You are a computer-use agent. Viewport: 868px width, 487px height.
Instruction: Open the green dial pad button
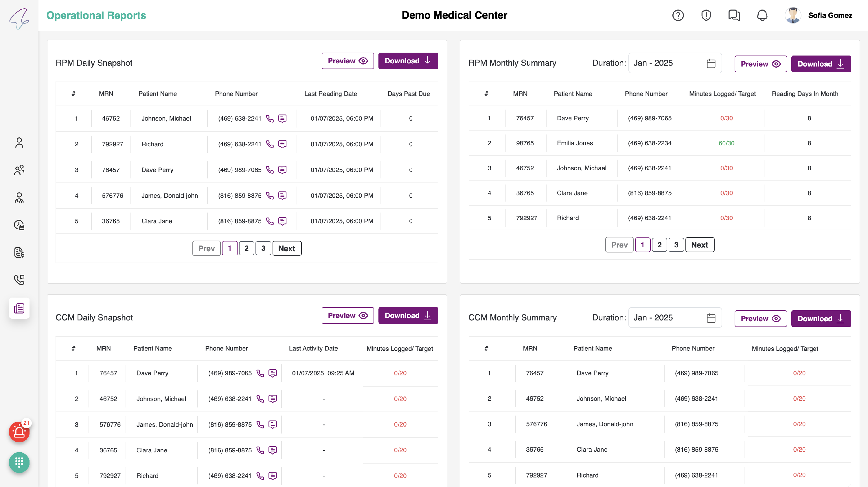coord(19,462)
